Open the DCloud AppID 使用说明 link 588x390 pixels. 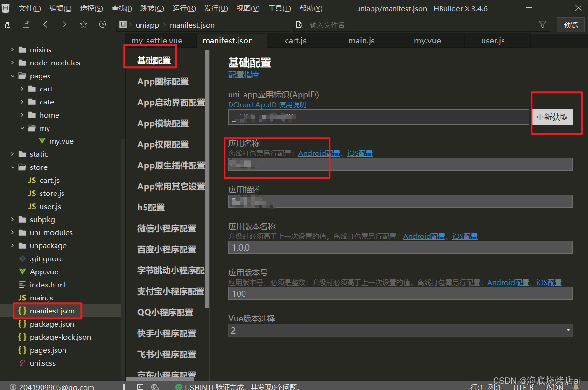point(267,105)
